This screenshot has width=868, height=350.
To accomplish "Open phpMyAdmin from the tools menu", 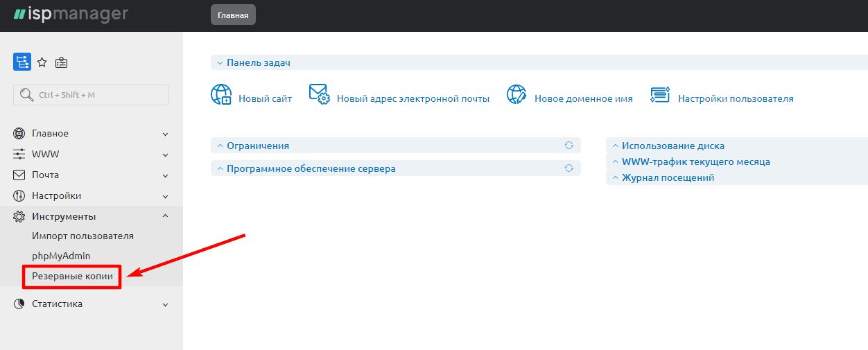I will click(61, 256).
